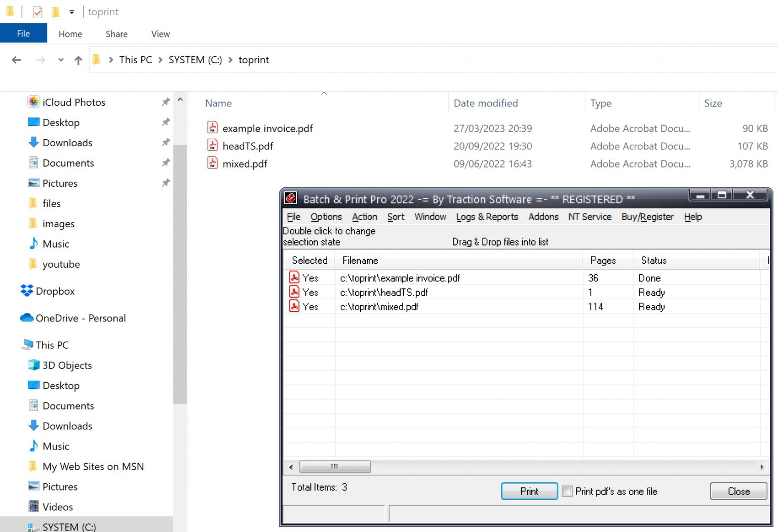Enable the Print pdf's as one file checkbox
Screen dimensions: 778x532
click(567, 491)
